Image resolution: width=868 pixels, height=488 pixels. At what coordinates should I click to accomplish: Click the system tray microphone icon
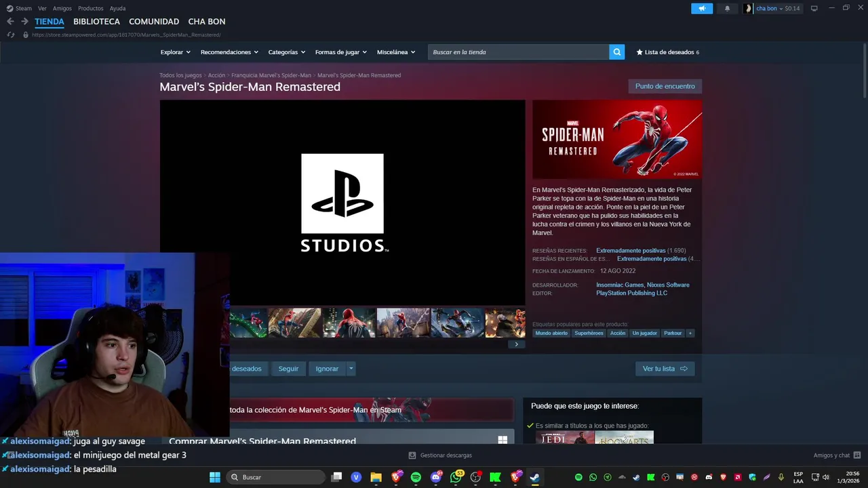pos(781,477)
